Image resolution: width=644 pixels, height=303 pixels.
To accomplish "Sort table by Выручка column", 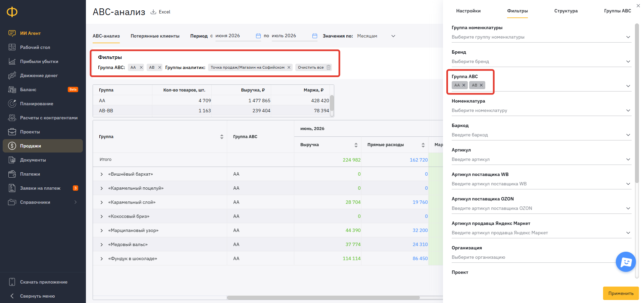I will (356, 145).
